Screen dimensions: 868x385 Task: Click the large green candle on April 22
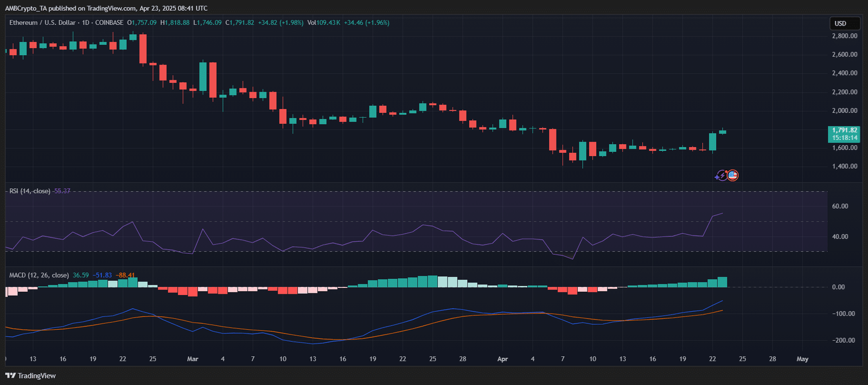[712, 142]
